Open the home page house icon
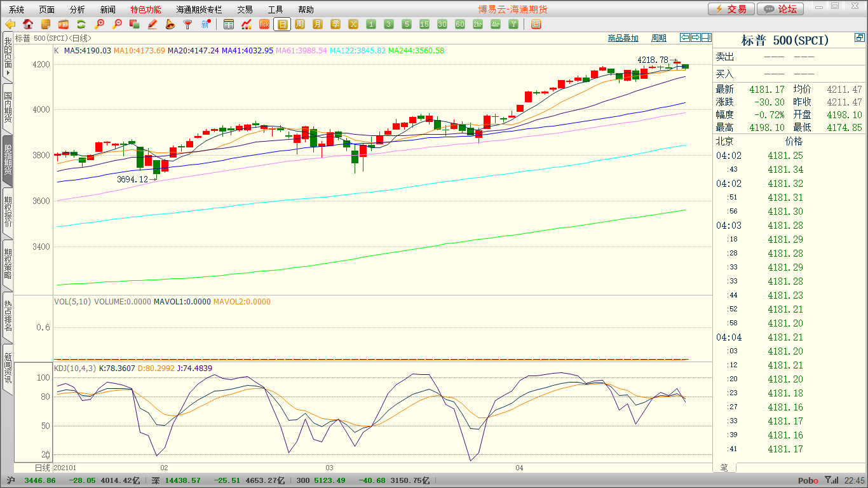This screenshot has width=868, height=488. pyautogui.click(x=28, y=24)
